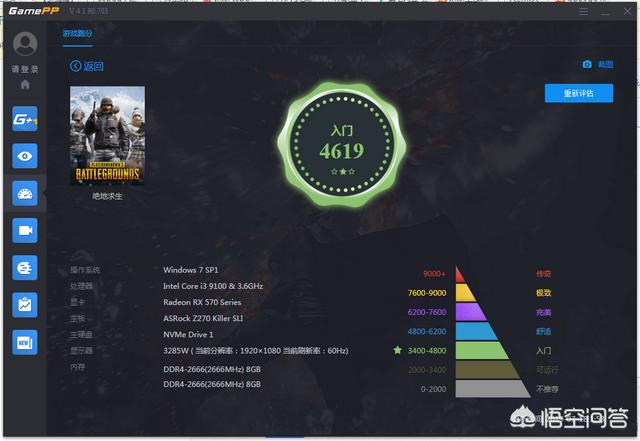The image size is (640, 441).
Task: Open the network accelerator globe icon
Action: (25, 268)
